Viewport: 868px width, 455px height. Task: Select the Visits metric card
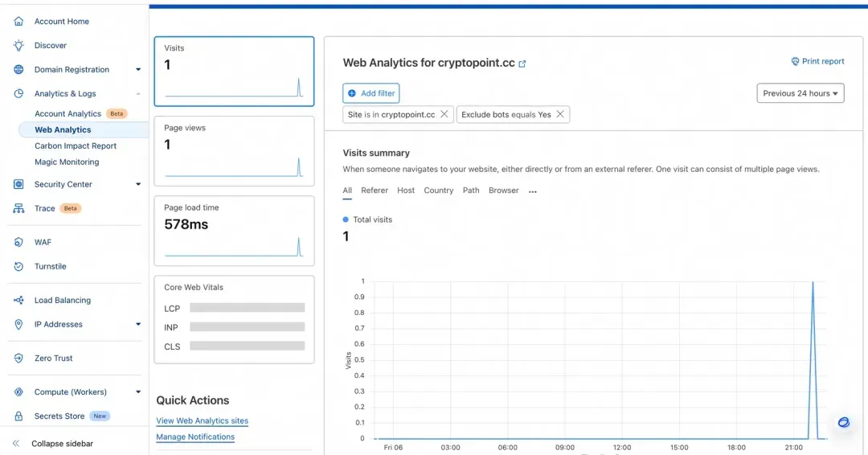click(x=234, y=72)
